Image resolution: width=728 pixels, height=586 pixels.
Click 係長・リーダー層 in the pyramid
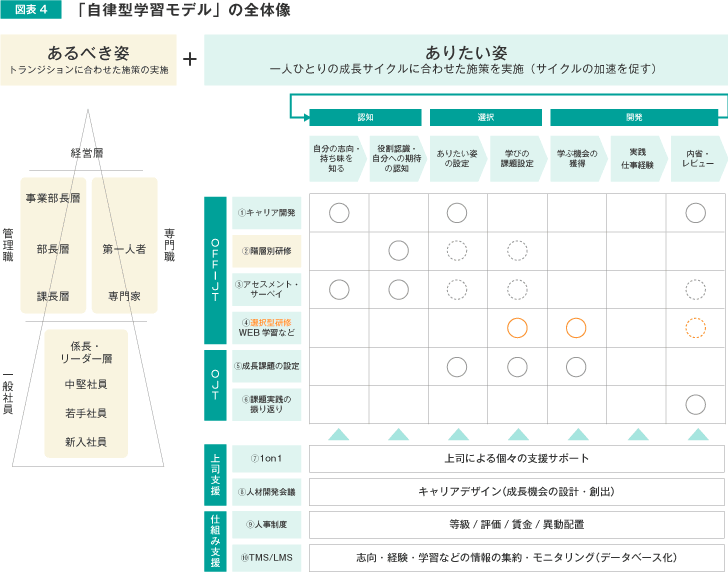[x=86, y=352]
